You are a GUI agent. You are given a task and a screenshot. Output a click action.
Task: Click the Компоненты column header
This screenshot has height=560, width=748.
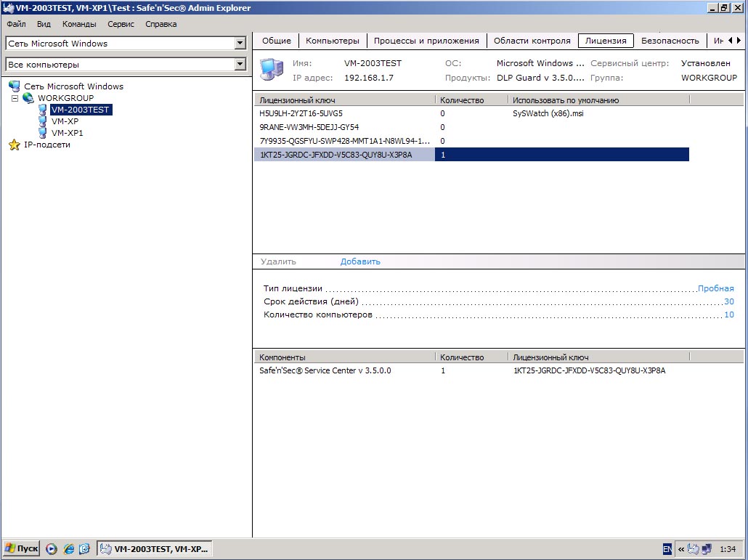[344, 357]
